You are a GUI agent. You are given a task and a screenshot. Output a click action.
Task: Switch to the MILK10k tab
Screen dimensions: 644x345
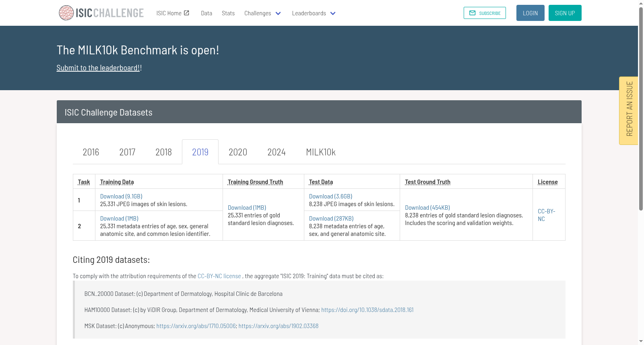coord(321,152)
